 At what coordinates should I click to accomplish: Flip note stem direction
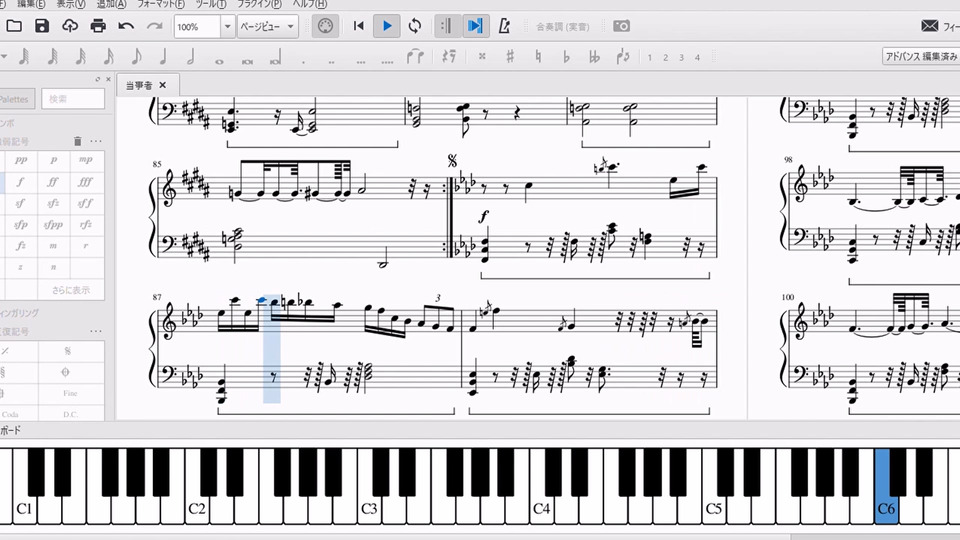click(623, 56)
